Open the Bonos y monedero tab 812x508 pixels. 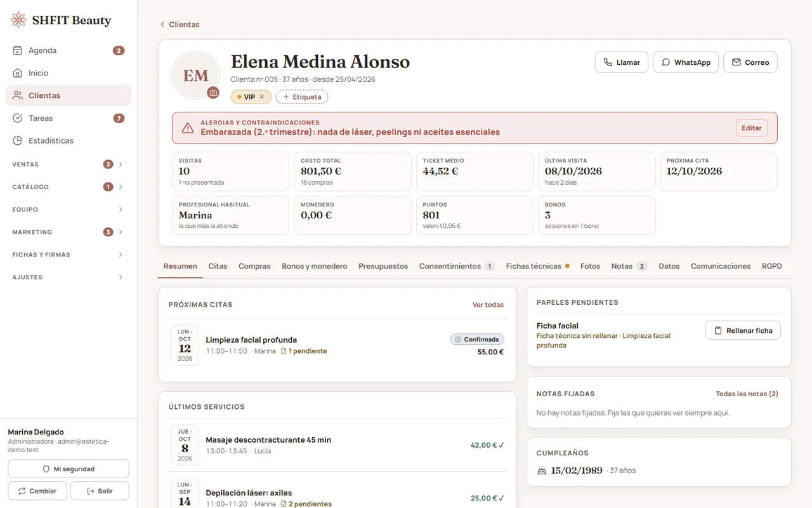coord(315,266)
